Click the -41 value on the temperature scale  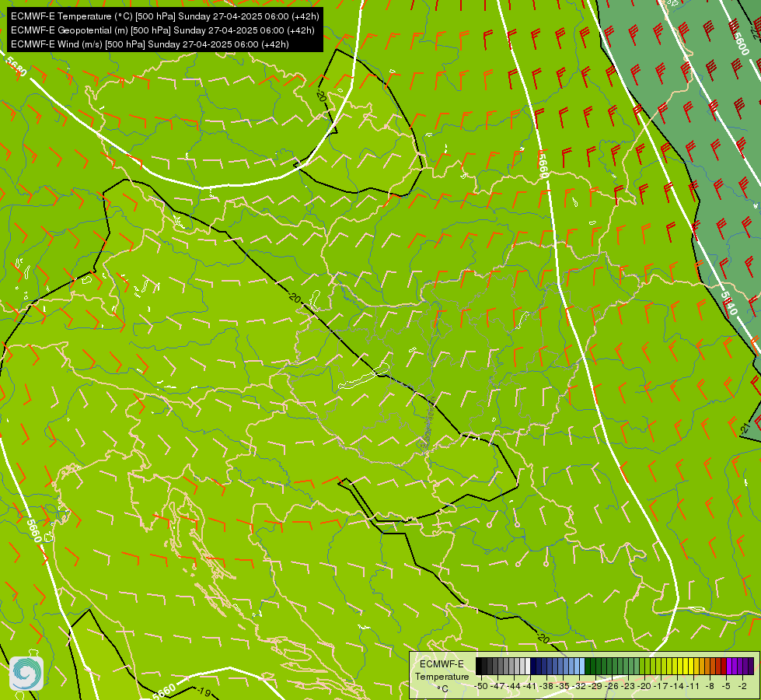click(x=530, y=686)
